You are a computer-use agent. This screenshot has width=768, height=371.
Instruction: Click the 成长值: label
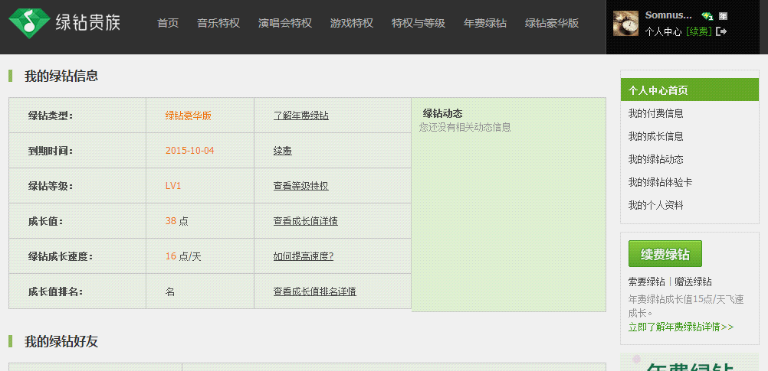pos(46,222)
